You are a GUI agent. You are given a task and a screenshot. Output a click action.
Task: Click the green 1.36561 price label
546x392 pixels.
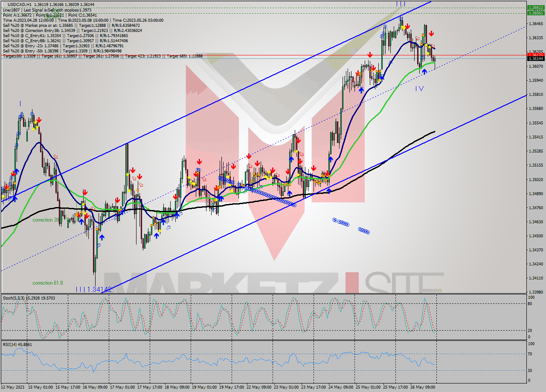(535, 13)
